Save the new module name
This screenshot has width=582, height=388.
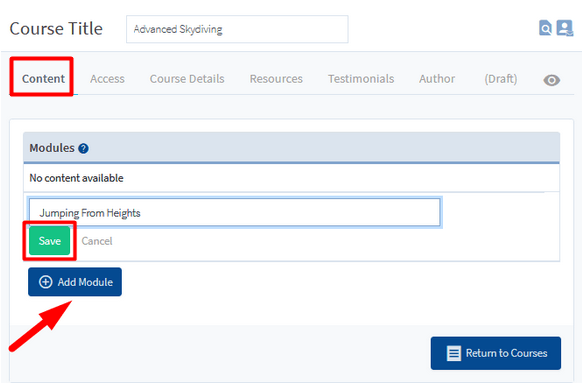50,241
